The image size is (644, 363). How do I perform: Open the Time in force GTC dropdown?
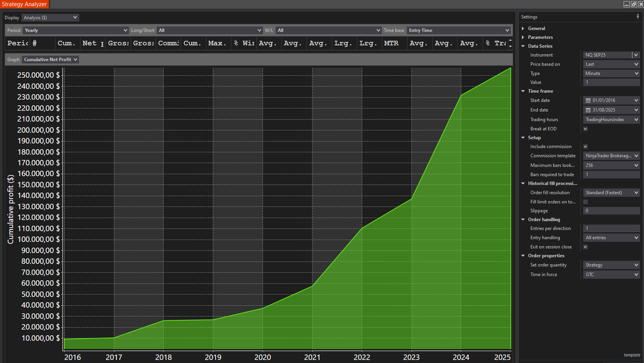tap(612, 275)
